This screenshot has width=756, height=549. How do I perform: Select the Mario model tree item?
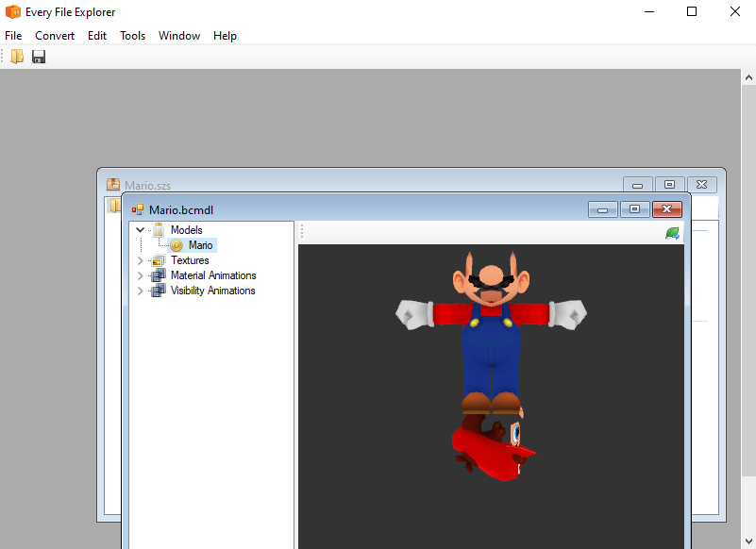(x=201, y=245)
